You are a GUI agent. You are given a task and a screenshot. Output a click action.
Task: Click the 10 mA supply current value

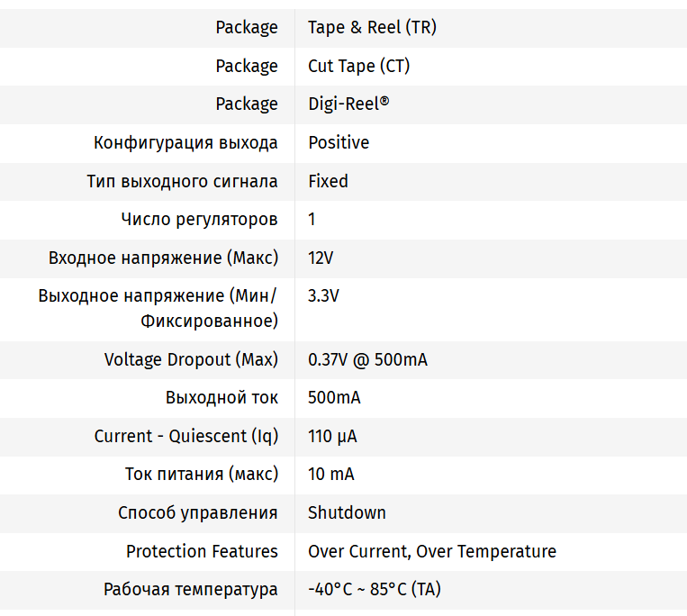point(330,474)
